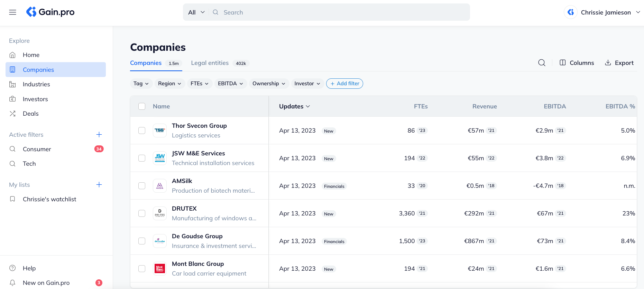Click De Goudse Group logo
The image size is (644, 289).
(x=160, y=241)
